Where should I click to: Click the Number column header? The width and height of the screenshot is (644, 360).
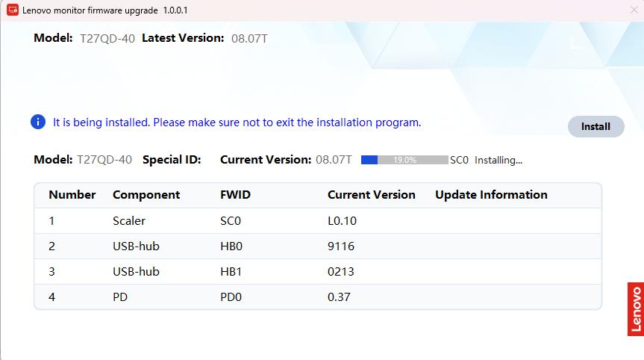[72, 195]
